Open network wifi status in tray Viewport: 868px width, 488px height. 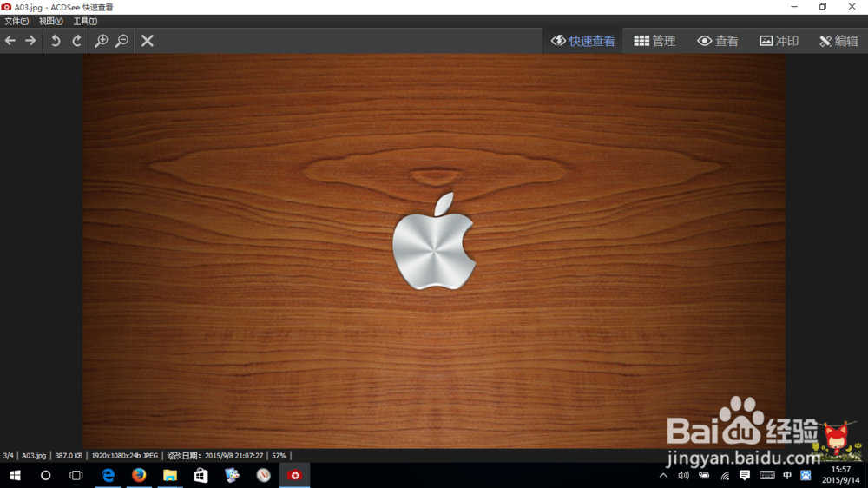(725, 475)
